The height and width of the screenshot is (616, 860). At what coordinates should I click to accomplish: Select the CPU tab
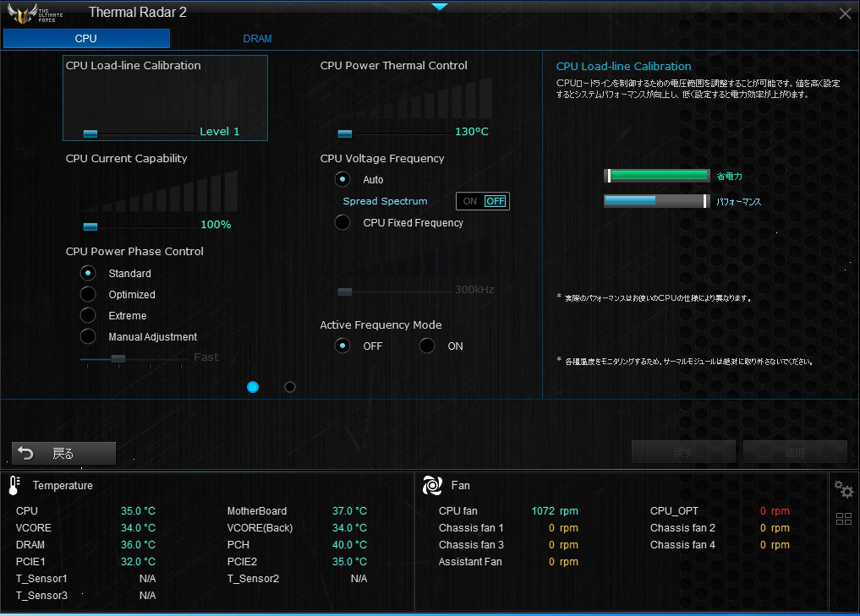pyautogui.click(x=86, y=38)
